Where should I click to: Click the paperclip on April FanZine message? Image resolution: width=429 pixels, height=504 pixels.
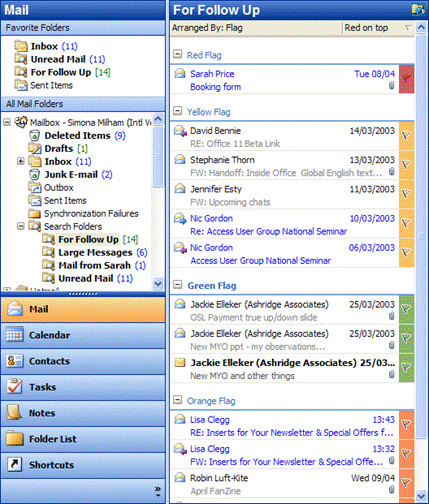click(392, 490)
